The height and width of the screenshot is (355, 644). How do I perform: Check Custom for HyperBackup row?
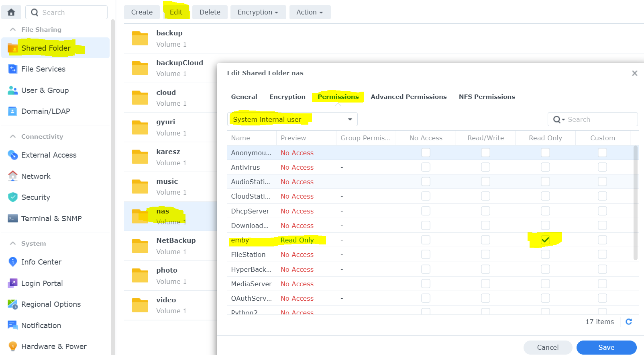pos(602,269)
